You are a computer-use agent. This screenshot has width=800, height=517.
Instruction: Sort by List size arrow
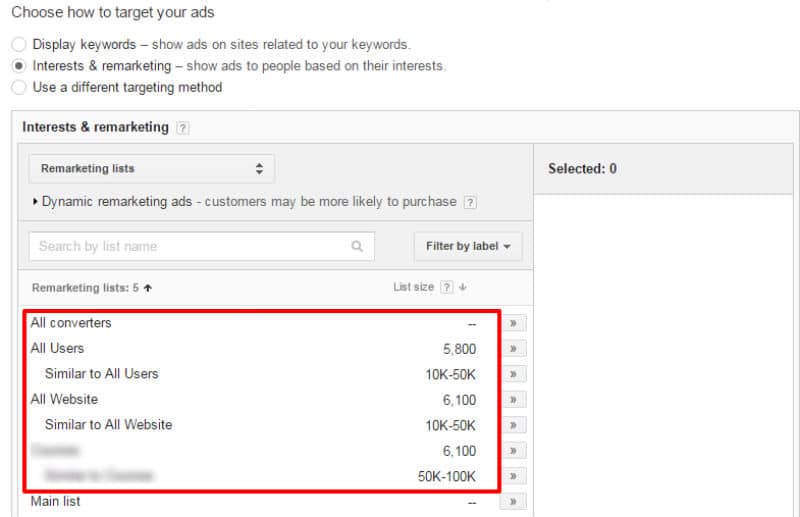click(463, 287)
